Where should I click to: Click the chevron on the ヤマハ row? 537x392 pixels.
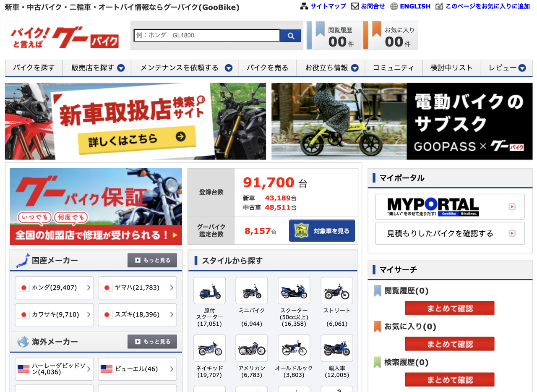tap(172, 288)
